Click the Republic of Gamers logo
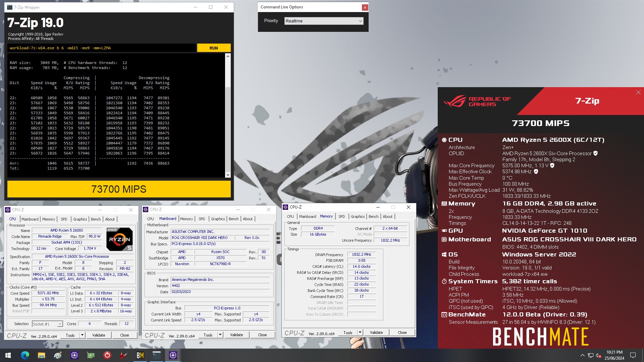The image size is (644, 362). 477,101
